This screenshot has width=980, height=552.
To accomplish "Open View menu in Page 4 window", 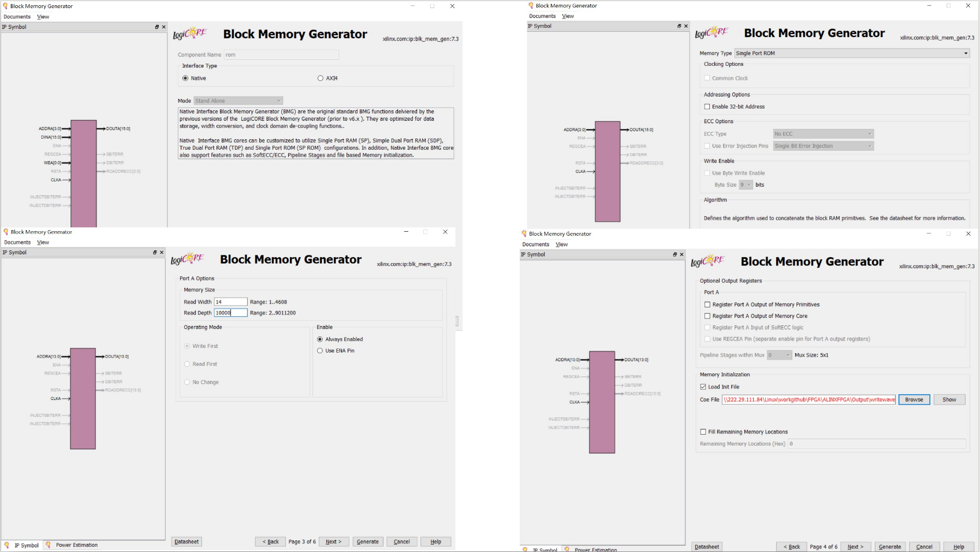I will pyautogui.click(x=562, y=244).
